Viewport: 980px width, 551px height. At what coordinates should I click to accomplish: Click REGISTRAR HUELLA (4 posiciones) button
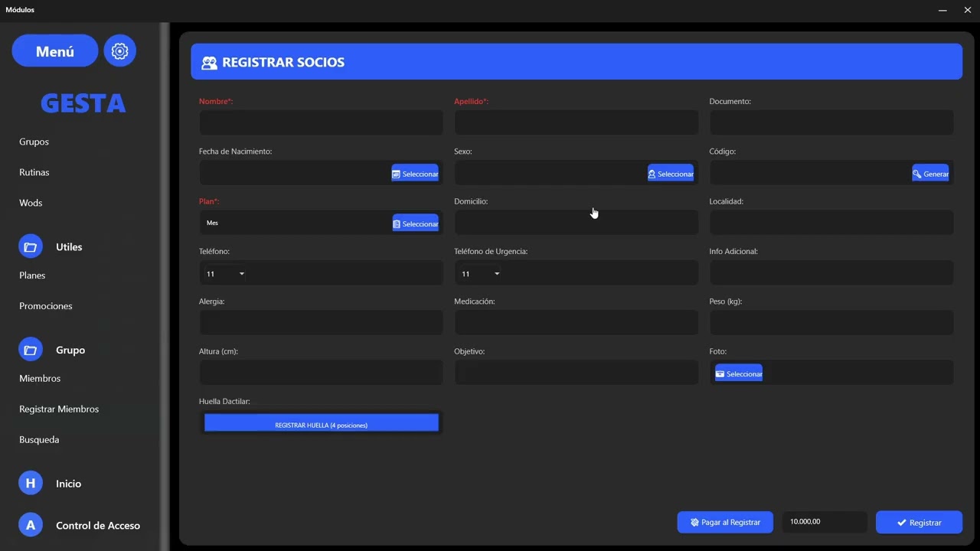pyautogui.click(x=322, y=424)
